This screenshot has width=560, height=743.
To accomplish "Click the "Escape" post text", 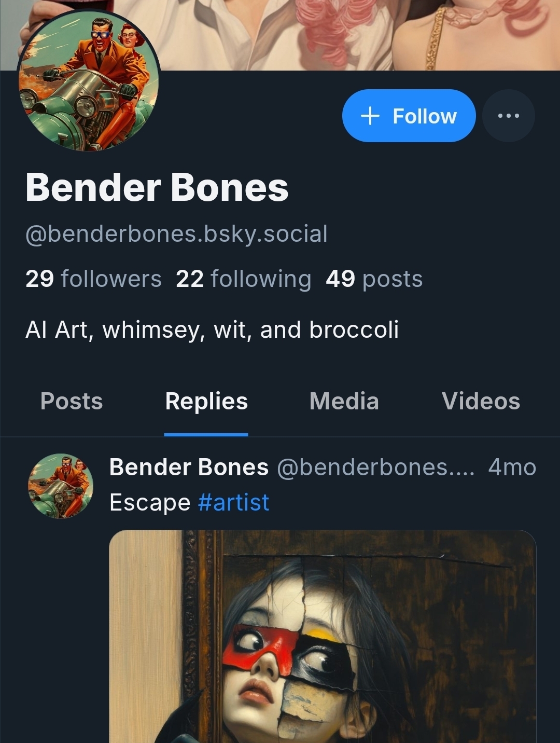I will [x=150, y=502].
